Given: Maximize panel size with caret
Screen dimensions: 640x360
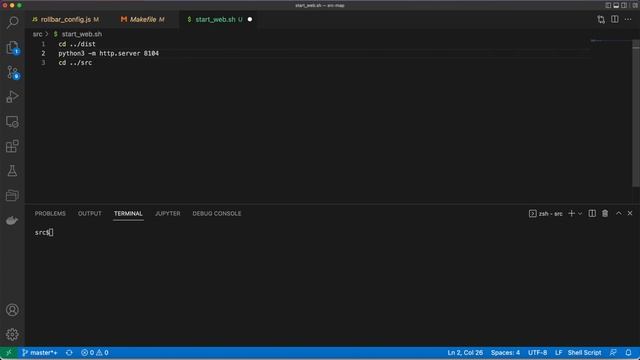Looking at the screenshot, I should pos(618,213).
